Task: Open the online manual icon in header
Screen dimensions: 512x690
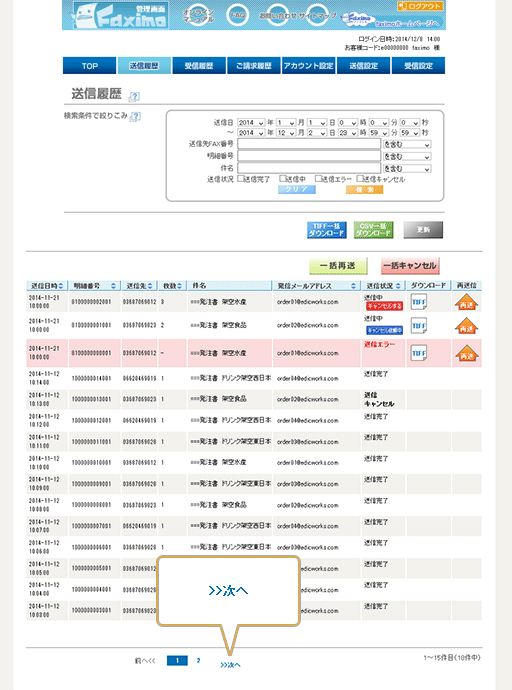Action: (x=199, y=16)
